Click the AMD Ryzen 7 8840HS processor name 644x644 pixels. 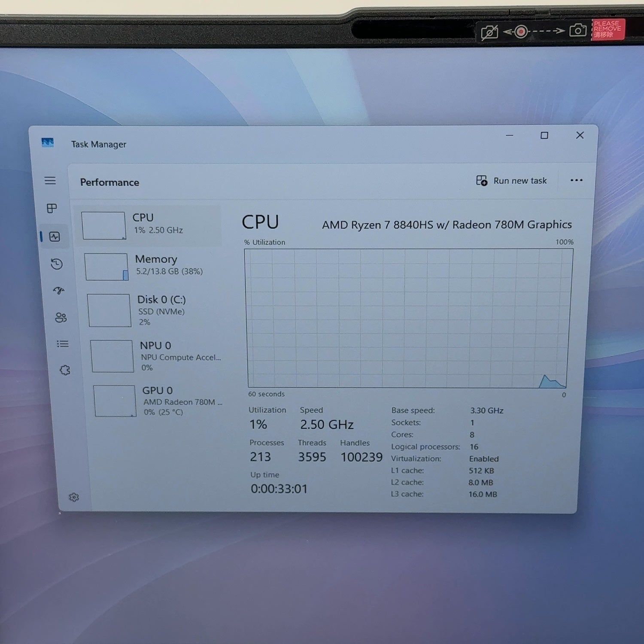coord(447,225)
